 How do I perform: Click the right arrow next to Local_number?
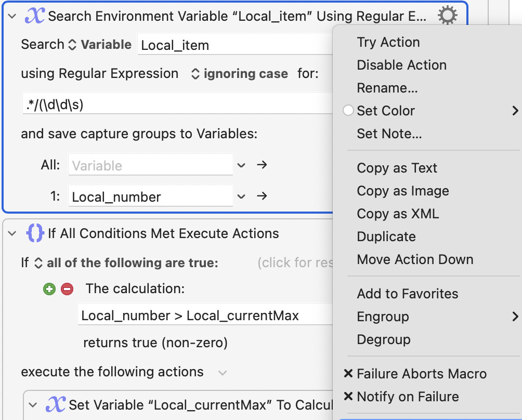[262, 196]
